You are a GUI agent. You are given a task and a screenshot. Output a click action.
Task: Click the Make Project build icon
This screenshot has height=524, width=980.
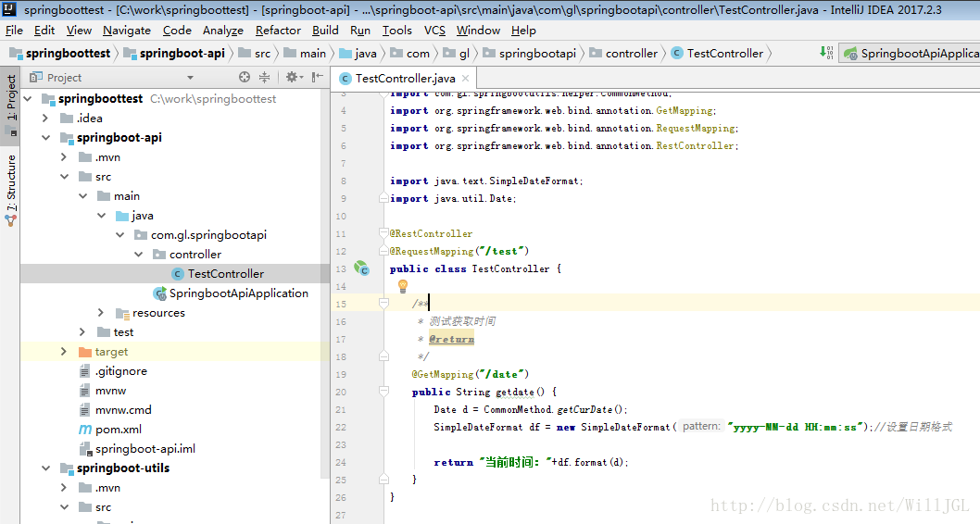click(x=827, y=53)
